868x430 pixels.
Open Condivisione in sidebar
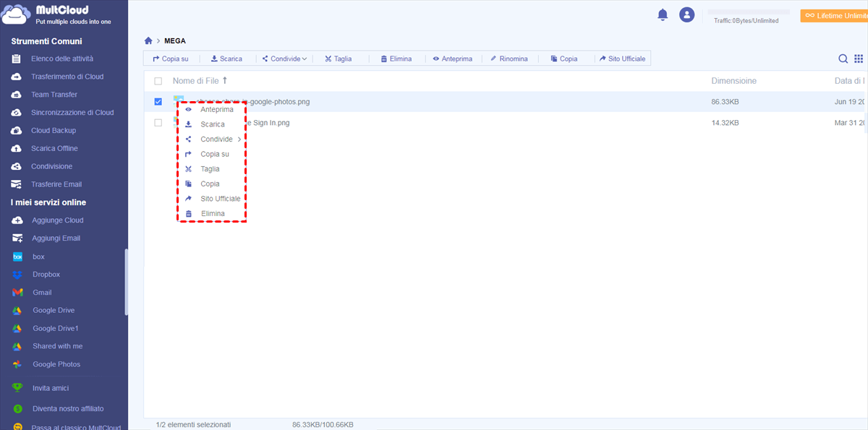point(51,167)
